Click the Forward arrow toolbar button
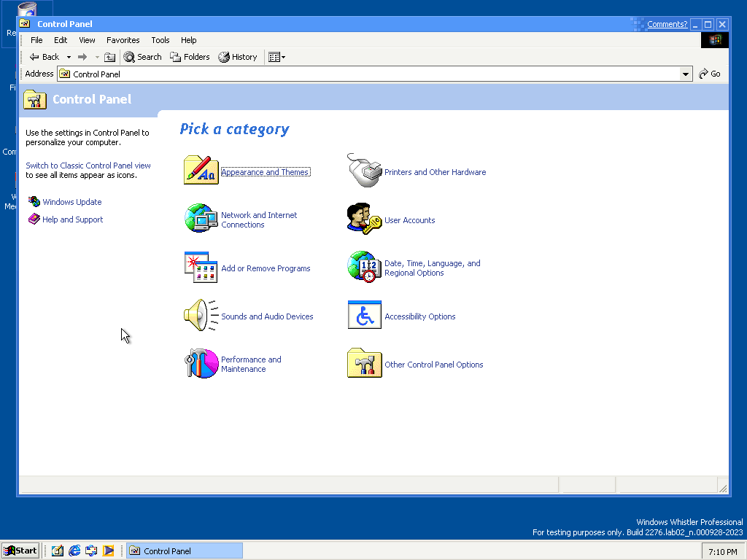The width and height of the screenshot is (747, 560). [82, 57]
